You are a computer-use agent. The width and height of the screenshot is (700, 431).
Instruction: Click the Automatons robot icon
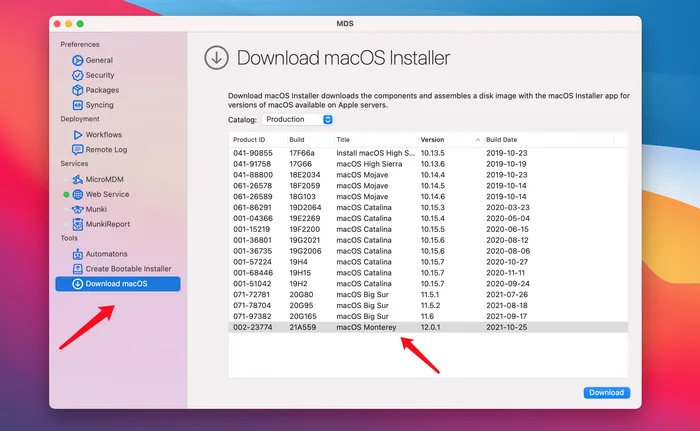coord(78,254)
